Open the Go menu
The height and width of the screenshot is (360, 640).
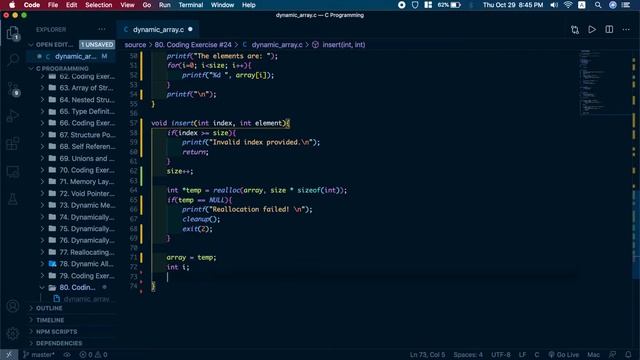click(x=147, y=5)
